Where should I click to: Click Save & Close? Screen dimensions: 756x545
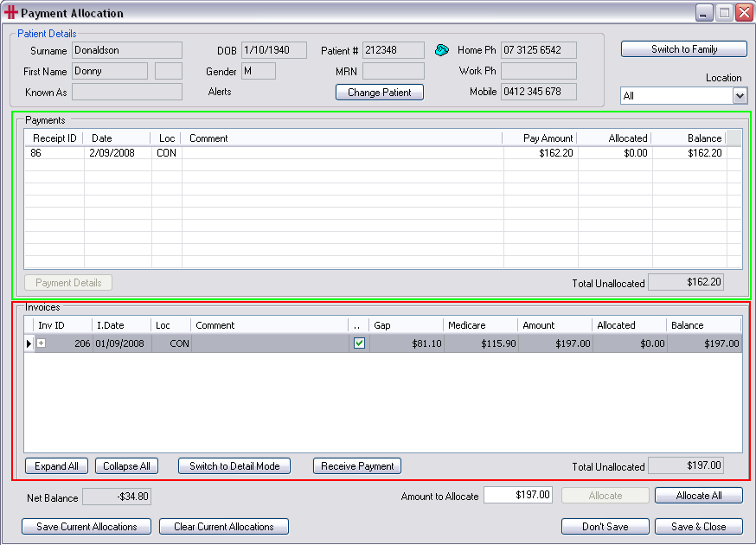tap(699, 526)
